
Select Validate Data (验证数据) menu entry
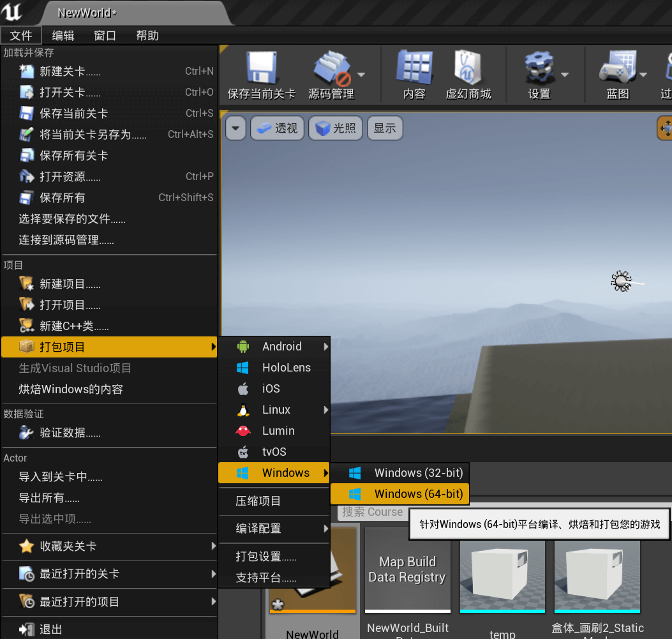(109, 432)
